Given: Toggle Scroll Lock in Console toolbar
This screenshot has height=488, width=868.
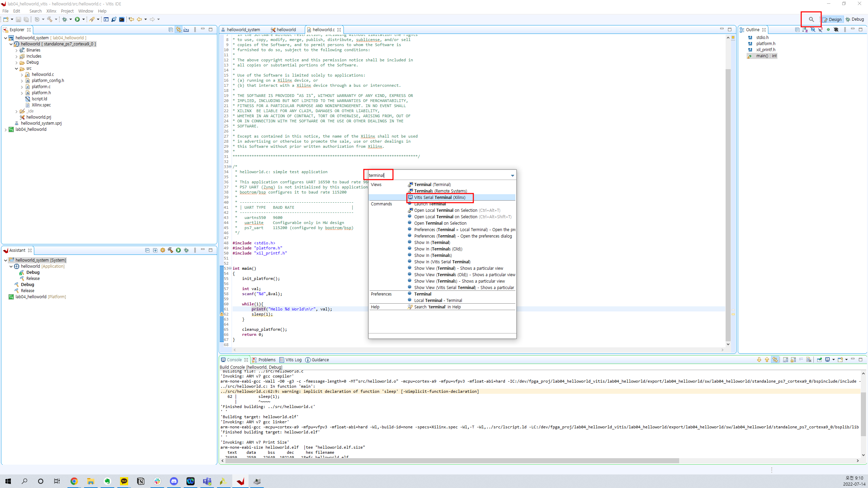Looking at the screenshot, I should click(x=793, y=360).
